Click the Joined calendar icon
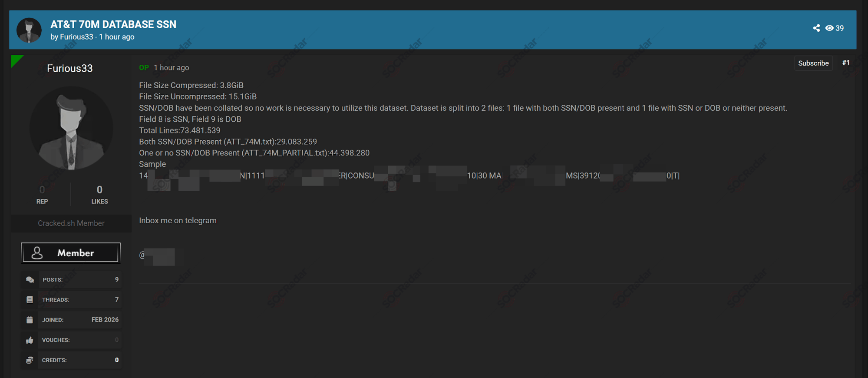The height and width of the screenshot is (378, 868). coord(30,320)
